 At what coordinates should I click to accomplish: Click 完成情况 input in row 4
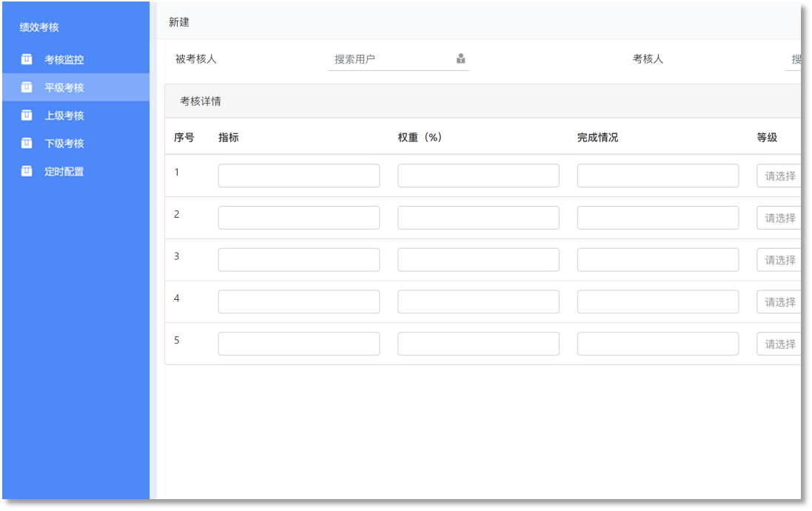658,301
